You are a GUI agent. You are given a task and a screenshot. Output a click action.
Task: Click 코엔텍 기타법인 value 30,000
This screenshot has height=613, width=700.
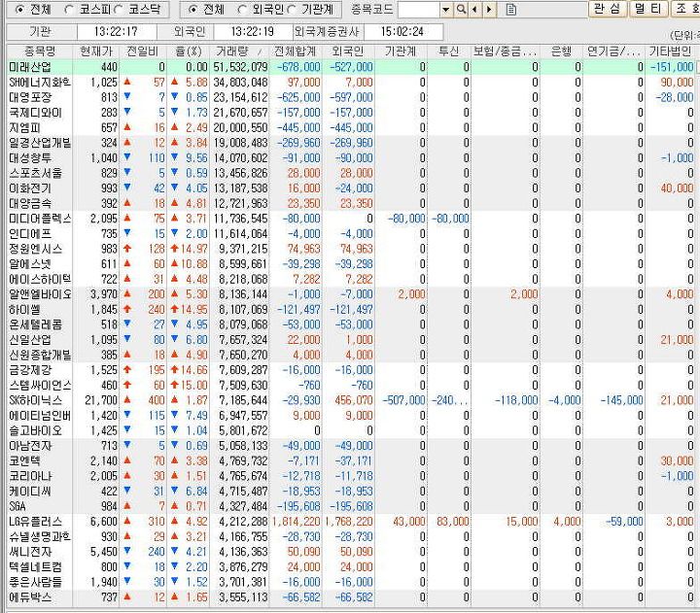[x=678, y=461]
